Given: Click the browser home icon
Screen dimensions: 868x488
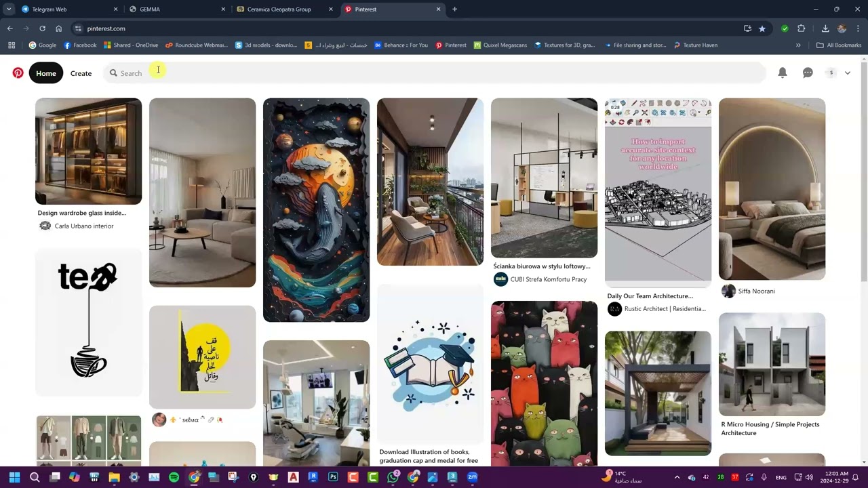Looking at the screenshot, I should coord(58,28).
